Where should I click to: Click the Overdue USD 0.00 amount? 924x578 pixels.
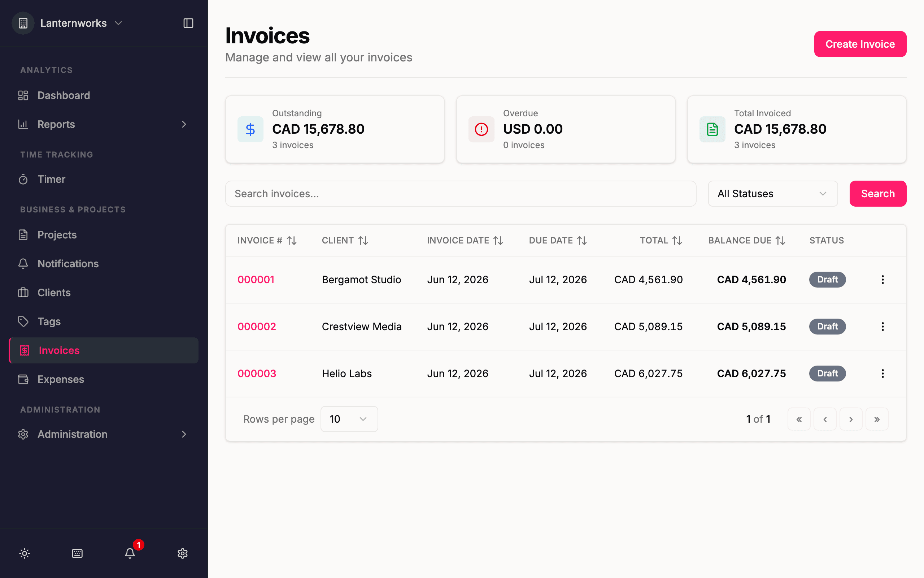(533, 129)
